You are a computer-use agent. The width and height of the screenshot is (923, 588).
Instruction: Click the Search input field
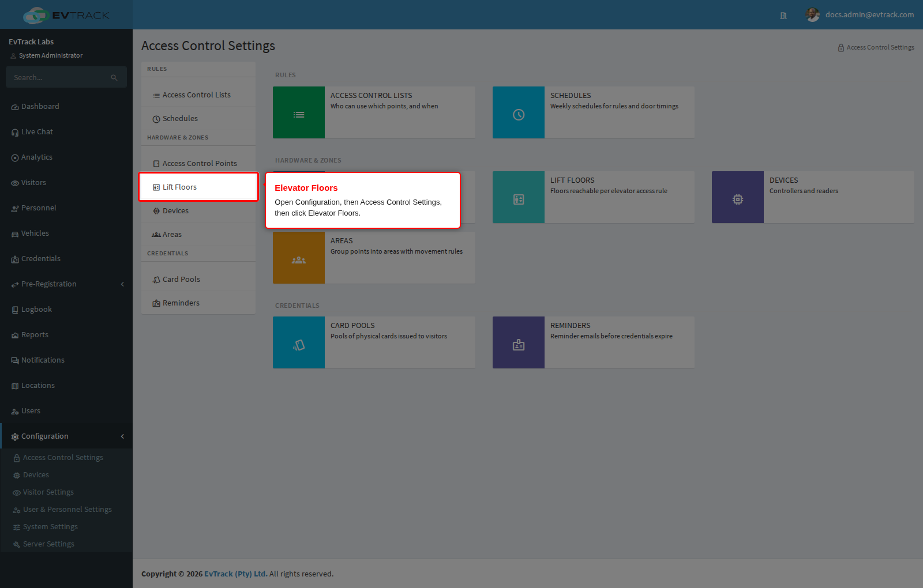(58, 77)
